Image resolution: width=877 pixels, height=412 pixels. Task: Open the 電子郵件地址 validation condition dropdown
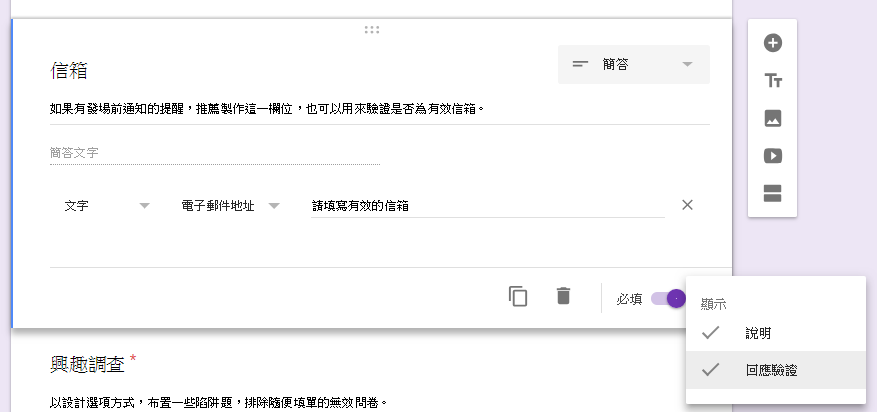pos(230,206)
